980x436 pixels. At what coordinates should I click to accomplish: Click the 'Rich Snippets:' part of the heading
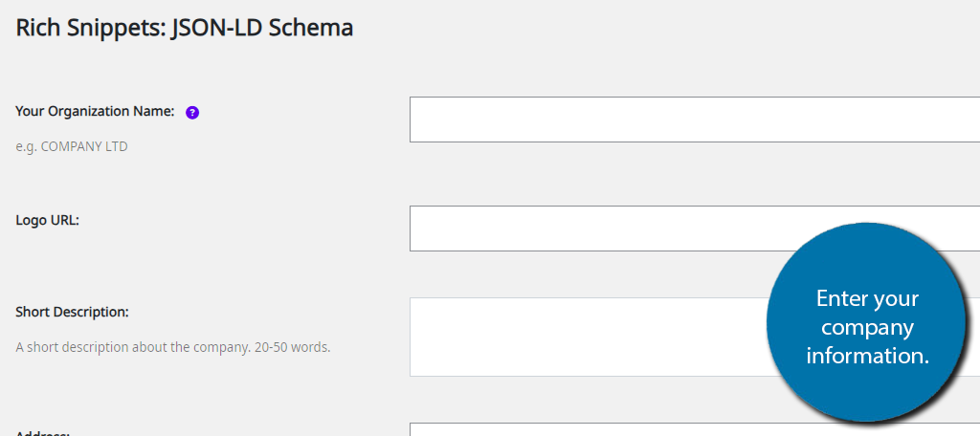(90, 28)
